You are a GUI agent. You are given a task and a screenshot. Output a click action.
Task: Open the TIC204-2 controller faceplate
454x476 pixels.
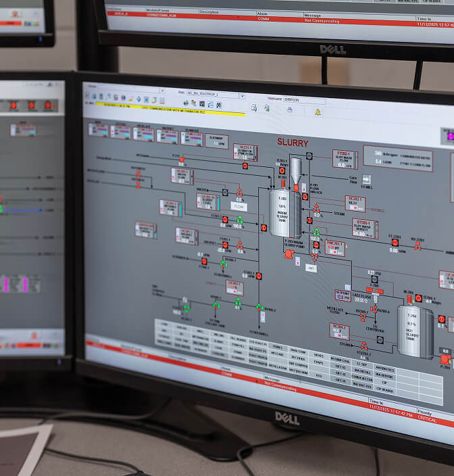[x=339, y=331]
